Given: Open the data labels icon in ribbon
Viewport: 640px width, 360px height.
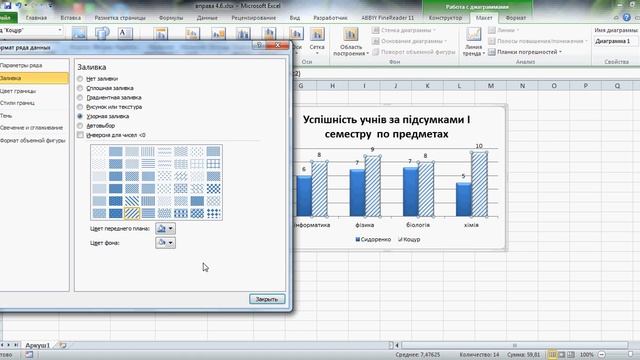Looking at the screenshot, I should click(x=243, y=33).
